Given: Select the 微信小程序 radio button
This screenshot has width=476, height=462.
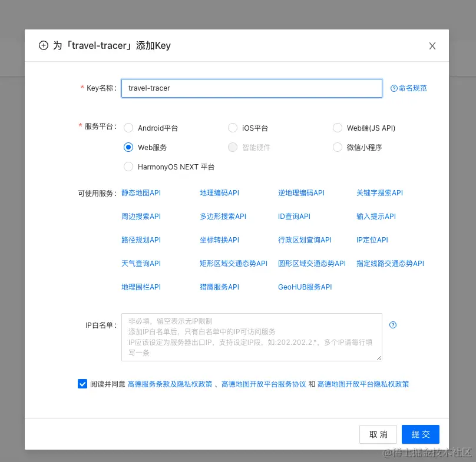Looking at the screenshot, I should (x=338, y=147).
